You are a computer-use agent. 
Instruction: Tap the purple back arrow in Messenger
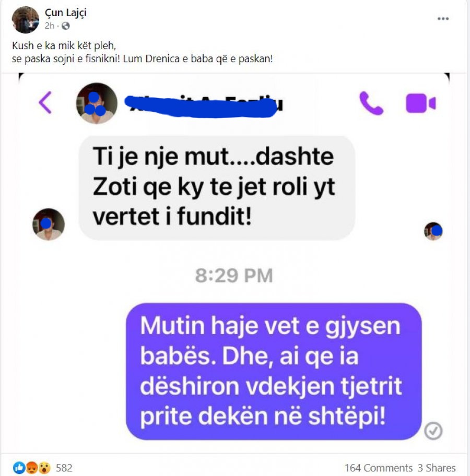pos(45,103)
